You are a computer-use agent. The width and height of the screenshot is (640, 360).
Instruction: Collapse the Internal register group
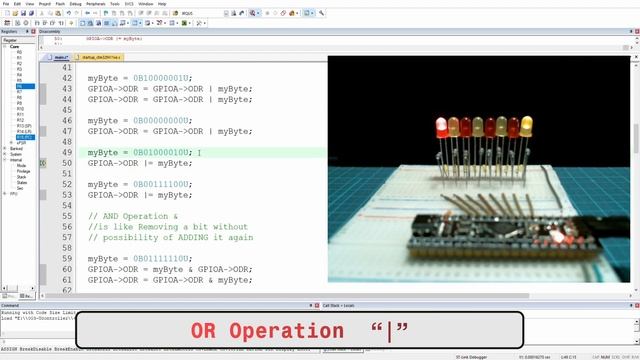point(5,160)
